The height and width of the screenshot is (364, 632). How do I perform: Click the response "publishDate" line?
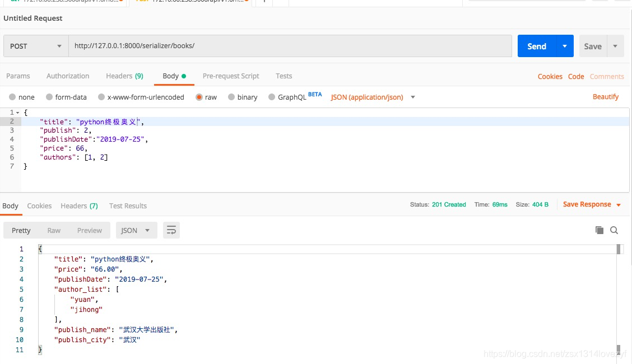pos(110,279)
